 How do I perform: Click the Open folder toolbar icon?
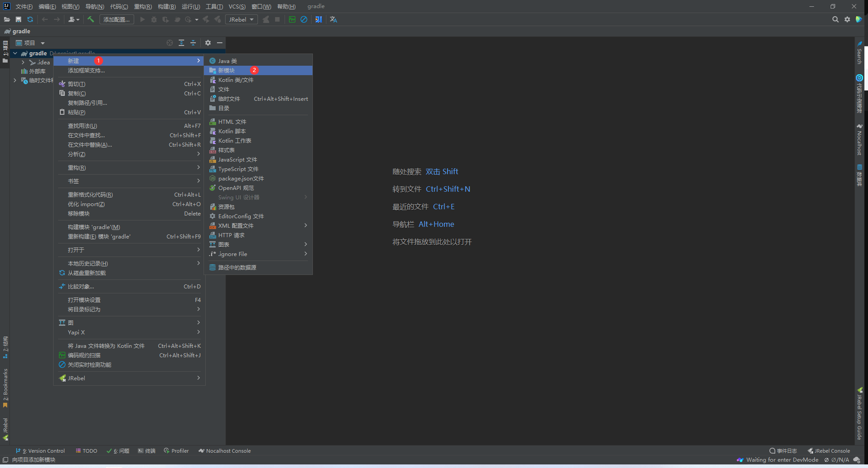(x=7, y=19)
